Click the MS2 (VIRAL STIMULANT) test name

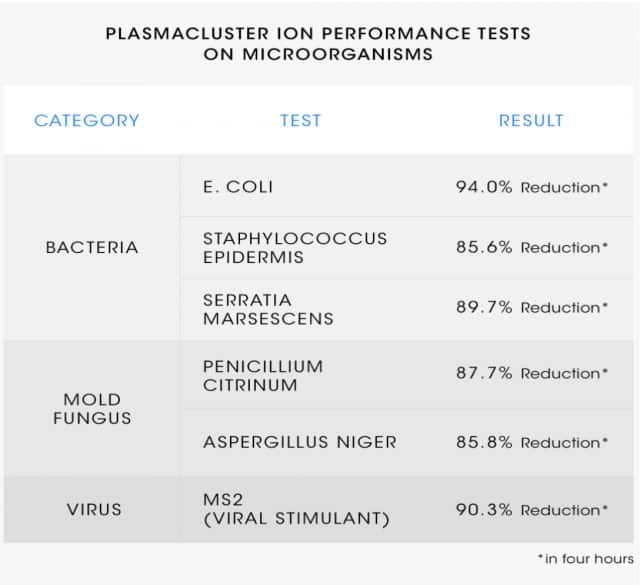(x=296, y=509)
